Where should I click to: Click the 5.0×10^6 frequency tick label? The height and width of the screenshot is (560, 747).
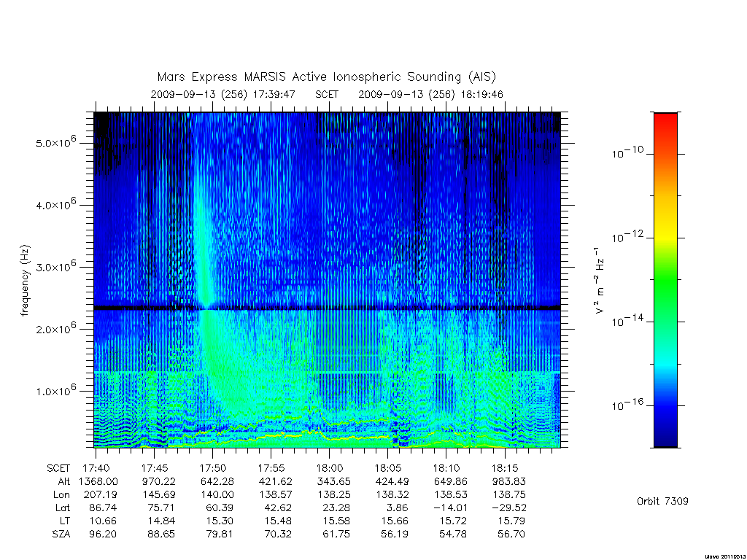pyautogui.click(x=55, y=141)
